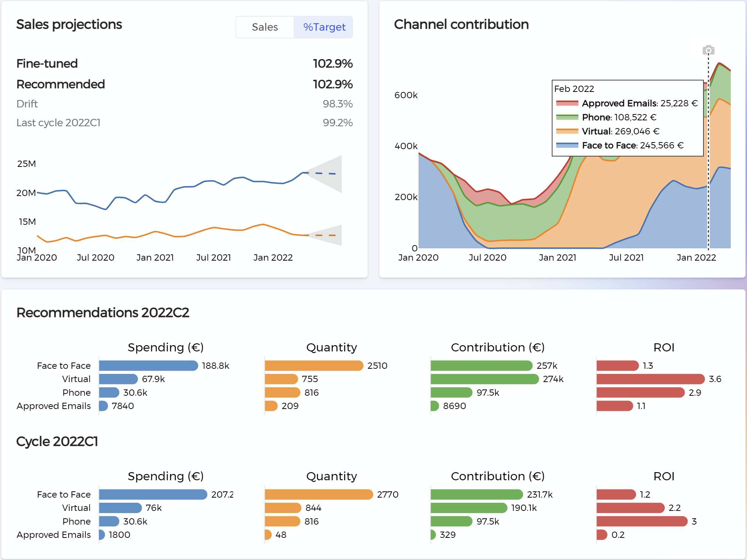This screenshot has width=747, height=560.
Task: Select the %Target toggle option
Action: coord(324,27)
